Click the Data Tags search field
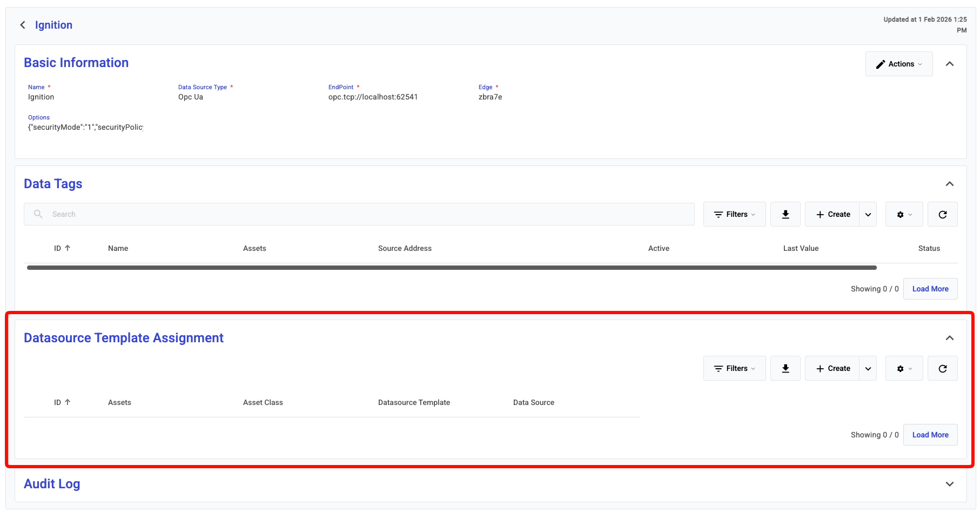The width and height of the screenshot is (980, 518). pyautogui.click(x=359, y=214)
